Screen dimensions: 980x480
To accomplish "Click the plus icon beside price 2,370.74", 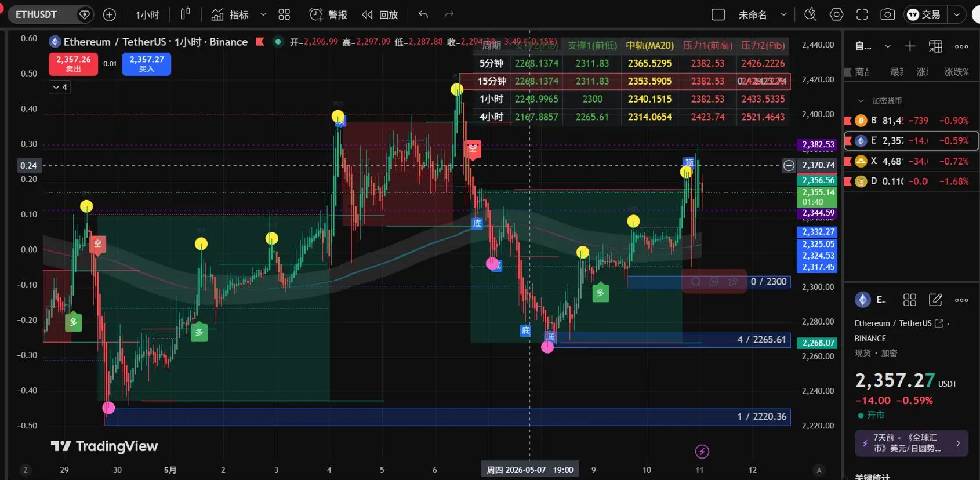I will pos(789,165).
